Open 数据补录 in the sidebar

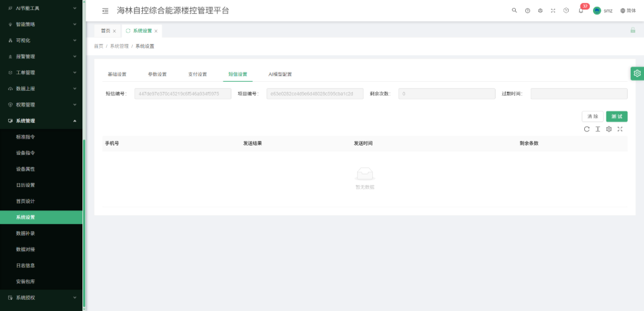click(x=25, y=233)
